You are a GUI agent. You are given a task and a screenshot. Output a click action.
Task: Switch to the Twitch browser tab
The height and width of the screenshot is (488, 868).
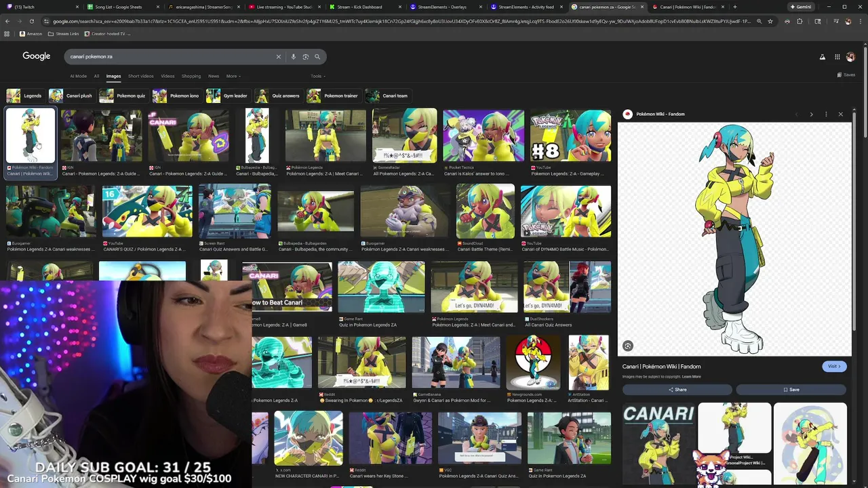coord(41,7)
